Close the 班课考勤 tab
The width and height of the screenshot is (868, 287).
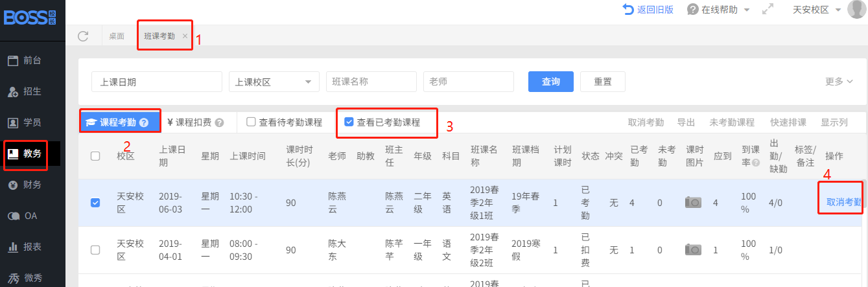(x=185, y=36)
